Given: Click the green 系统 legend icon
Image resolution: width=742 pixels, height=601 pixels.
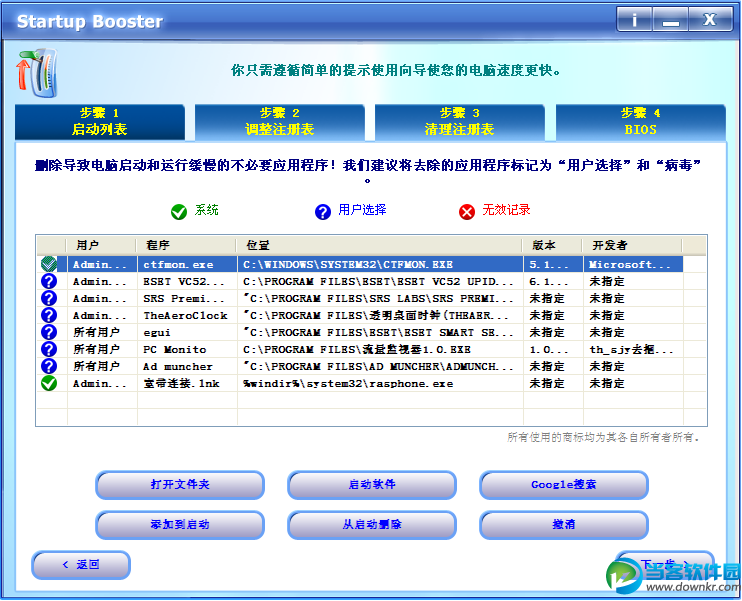Looking at the screenshot, I should point(179,212).
